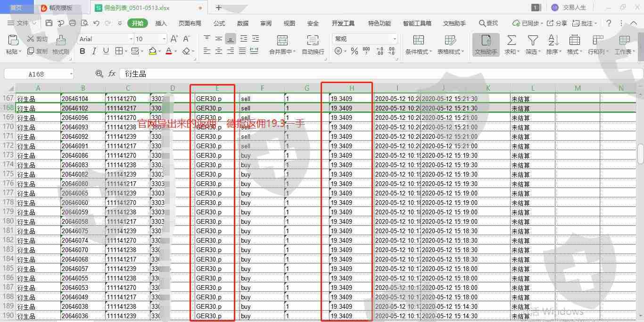The image size is (644, 322).
Task: Select the Format Painter (格式刷) tool
Action: (x=60, y=45)
